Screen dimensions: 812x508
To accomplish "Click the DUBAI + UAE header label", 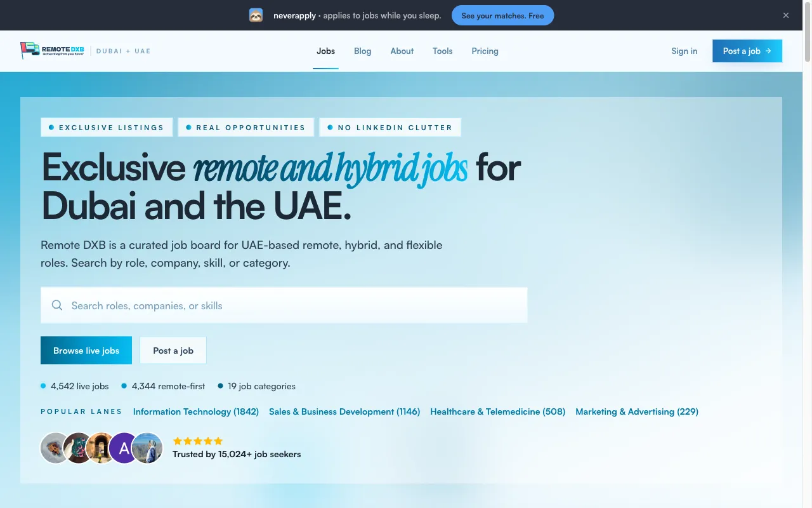I will (x=124, y=51).
